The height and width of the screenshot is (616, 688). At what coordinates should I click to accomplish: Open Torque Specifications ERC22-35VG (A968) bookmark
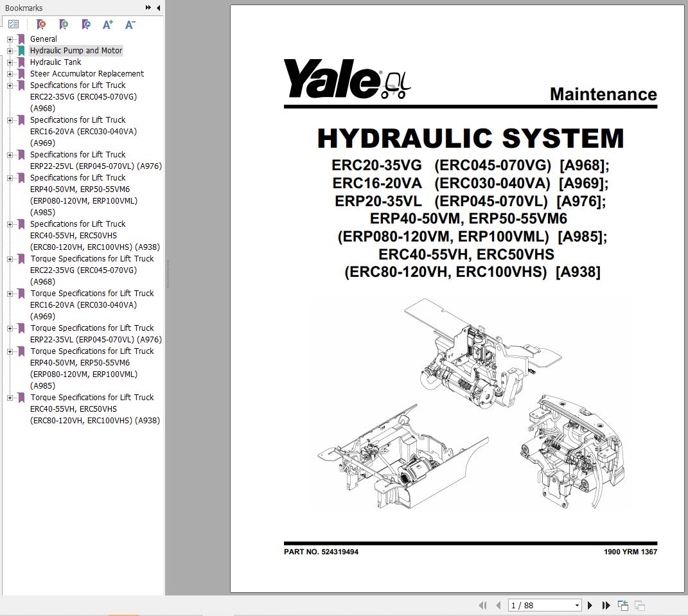[92, 270]
